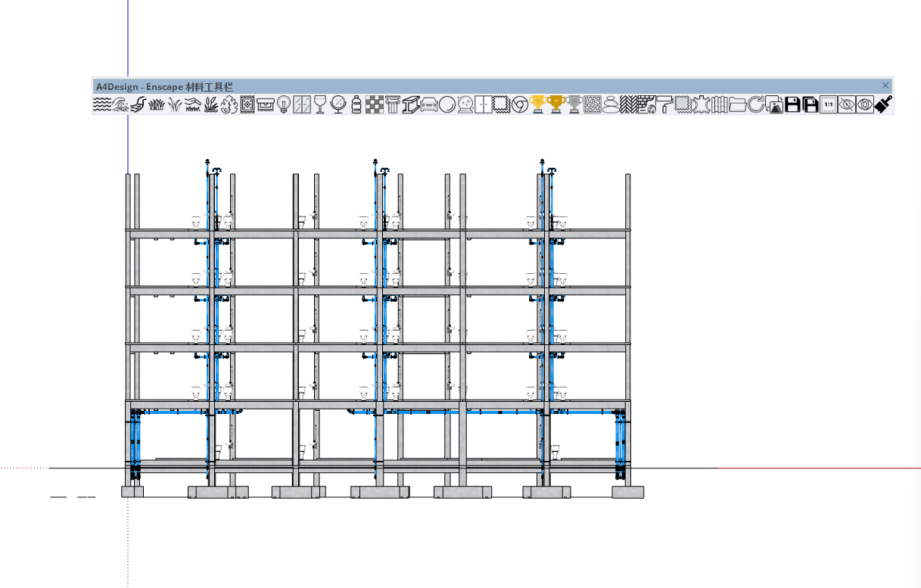
Task: Open the folder icon in toolbar
Action: pyautogui.click(x=738, y=104)
